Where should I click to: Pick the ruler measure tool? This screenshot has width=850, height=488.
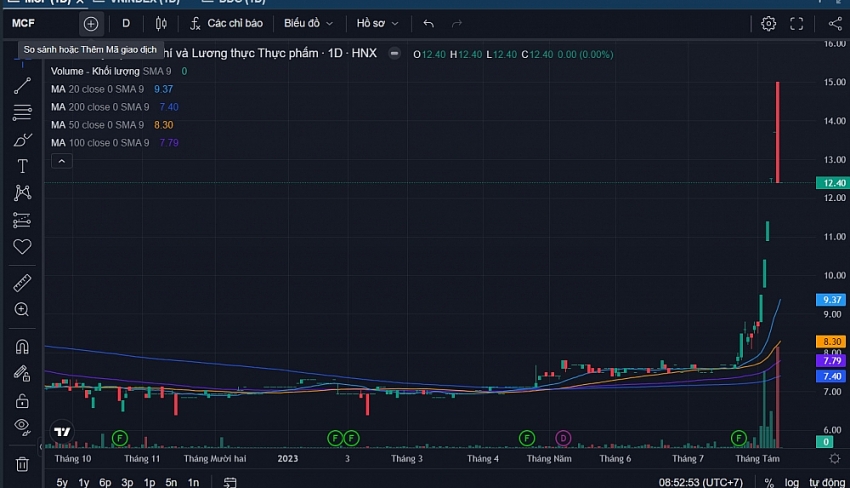click(22, 283)
